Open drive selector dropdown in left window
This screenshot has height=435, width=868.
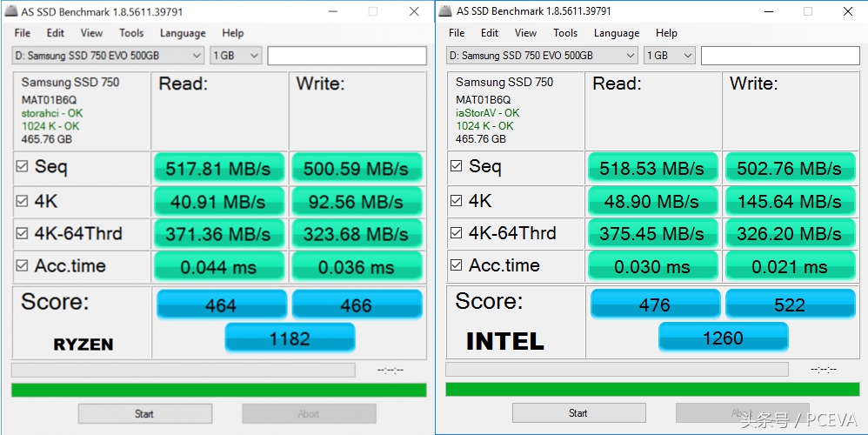[108, 56]
